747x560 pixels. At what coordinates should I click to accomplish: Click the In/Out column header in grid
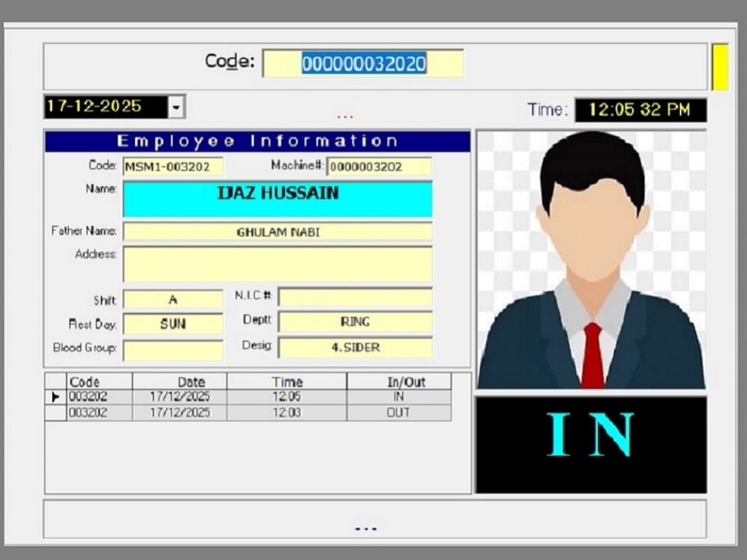tap(399, 382)
